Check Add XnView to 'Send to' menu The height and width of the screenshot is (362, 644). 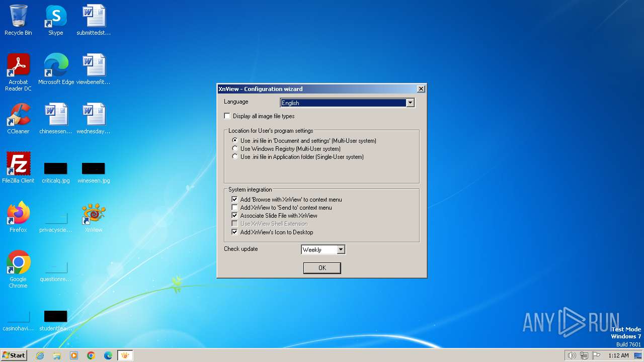[234, 208]
